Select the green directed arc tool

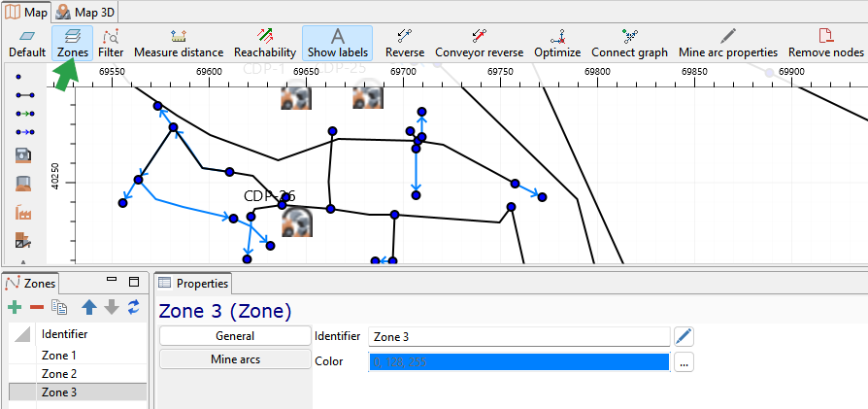click(25, 114)
